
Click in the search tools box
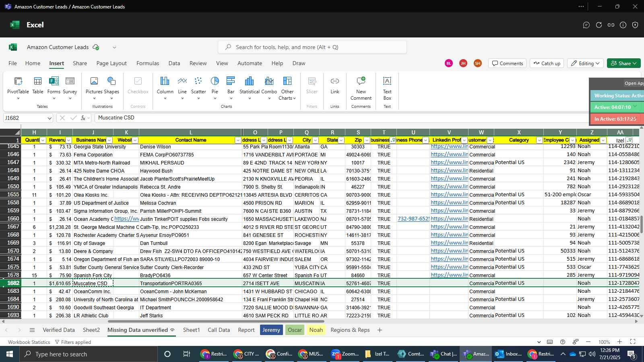click(312, 47)
